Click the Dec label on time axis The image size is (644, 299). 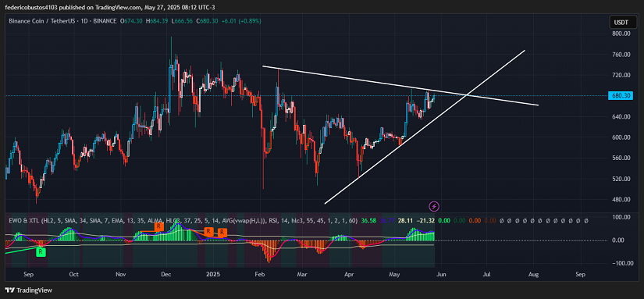(x=166, y=274)
